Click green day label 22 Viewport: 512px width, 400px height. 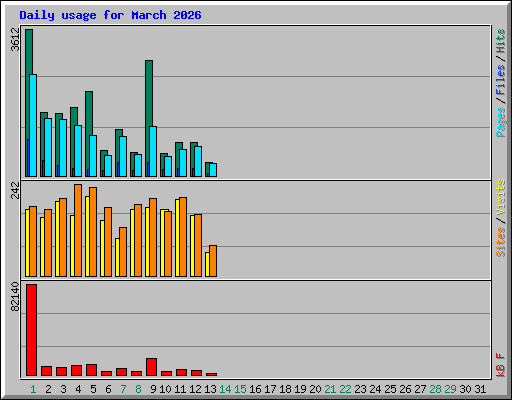[345, 389]
